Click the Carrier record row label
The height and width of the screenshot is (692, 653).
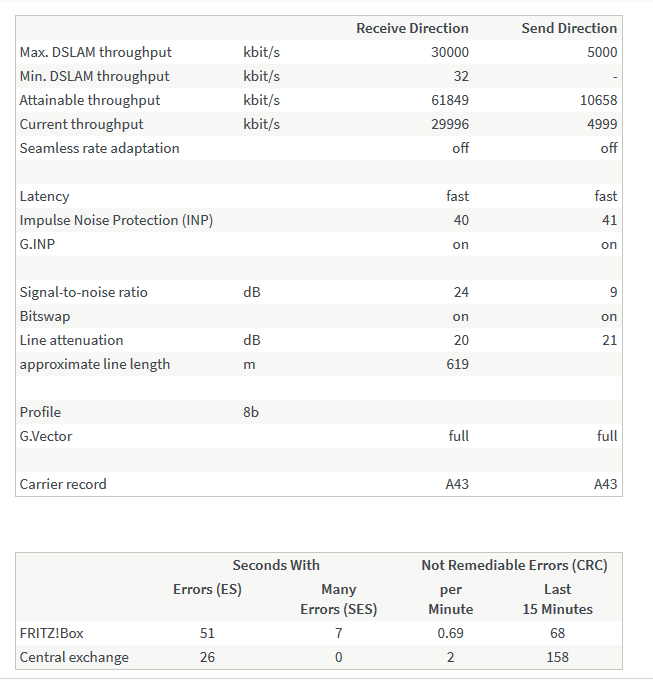point(63,484)
